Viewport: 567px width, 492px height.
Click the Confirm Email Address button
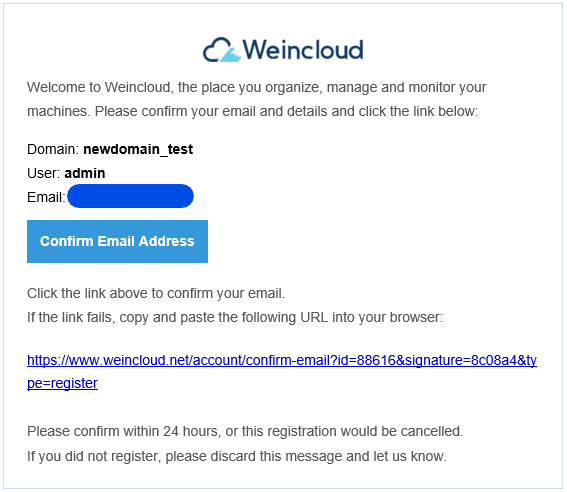point(118,241)
